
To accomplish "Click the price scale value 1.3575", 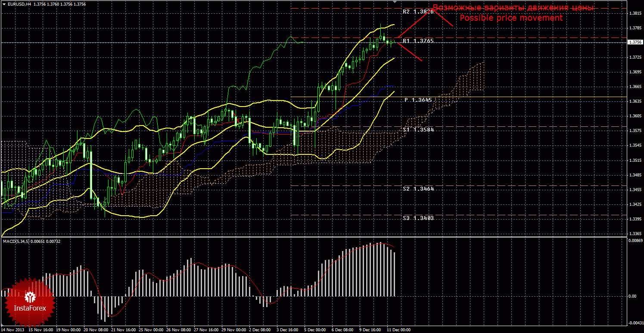I will pyautogui.click(x=635, y=131).
